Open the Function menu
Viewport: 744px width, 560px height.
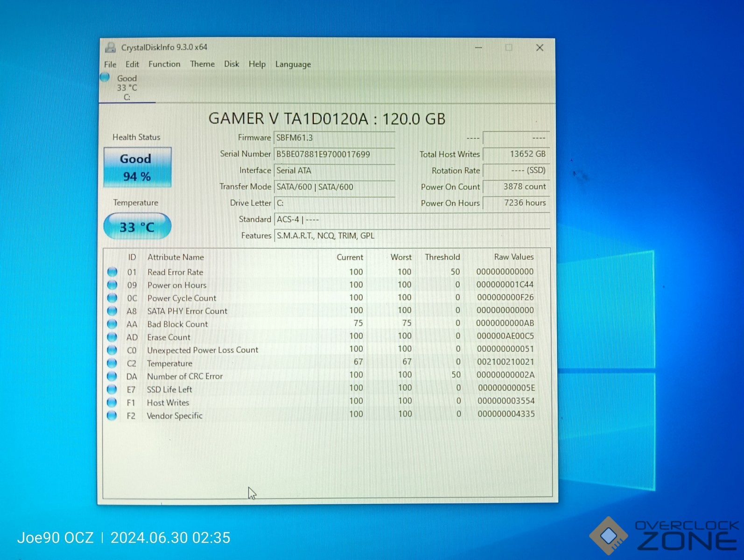click(164, 64)
